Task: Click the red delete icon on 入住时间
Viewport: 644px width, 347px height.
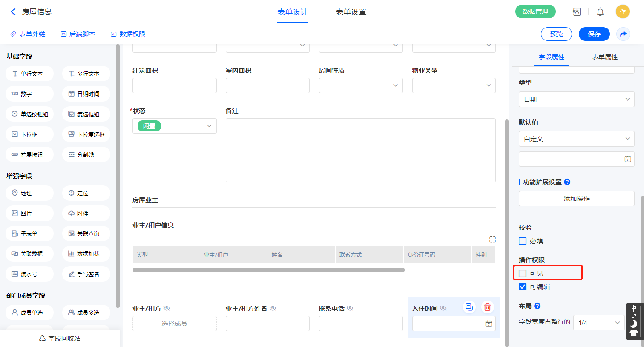Action: 487,307
